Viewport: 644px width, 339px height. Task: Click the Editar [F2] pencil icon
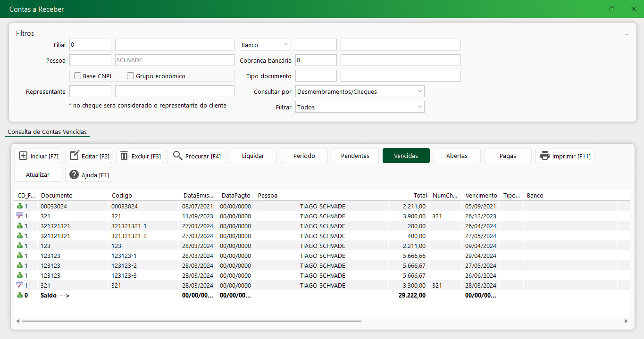[x=74, y=156]
